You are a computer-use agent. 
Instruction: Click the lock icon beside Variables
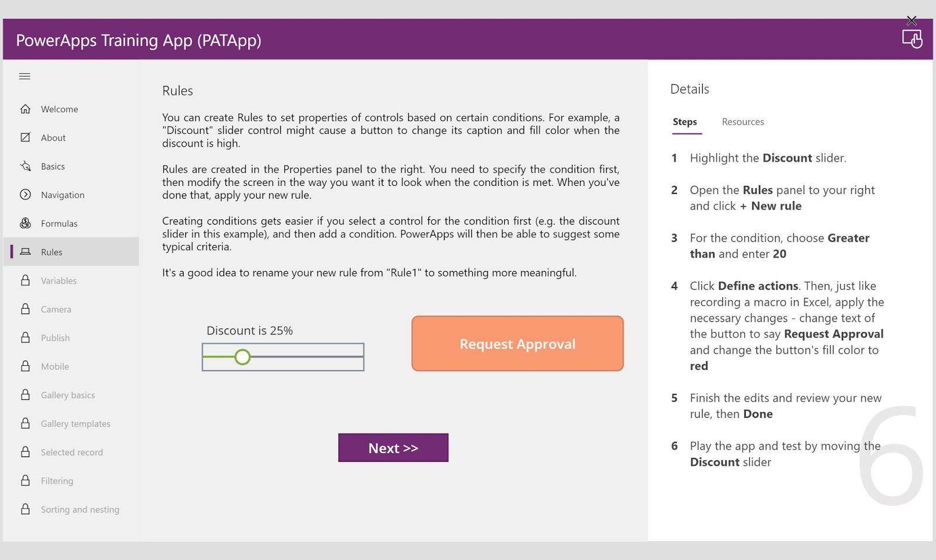coord(25,281)
